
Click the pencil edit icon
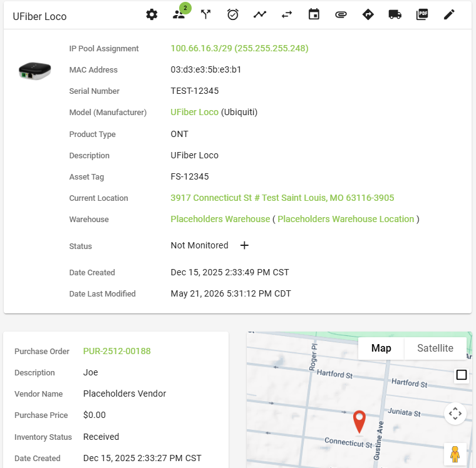click(x=449, y=14)
